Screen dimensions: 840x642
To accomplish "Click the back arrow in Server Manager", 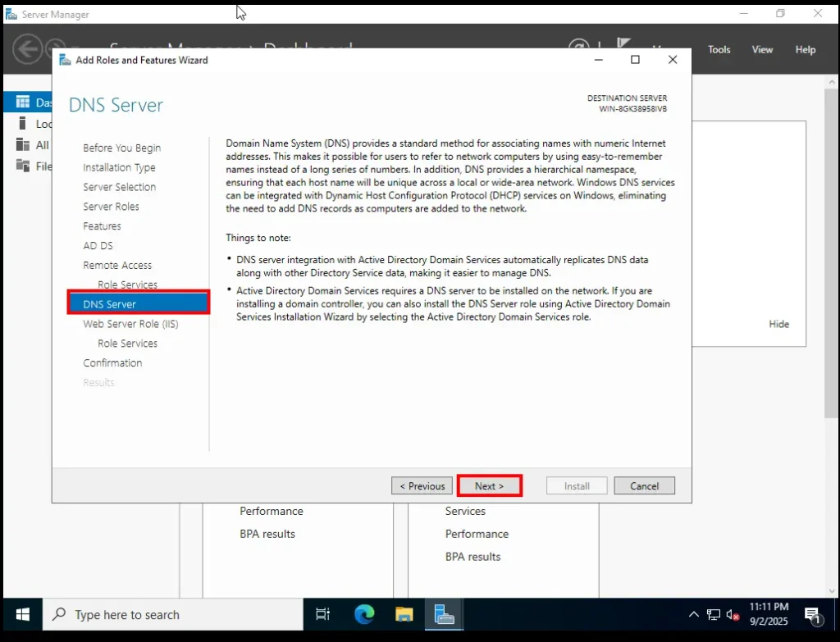I will [x=27, y=49].
